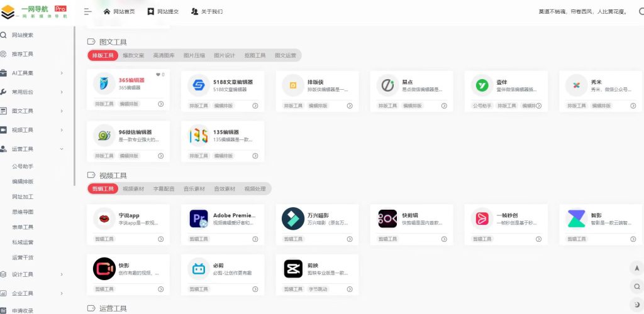Viewport: 644px width, 314px height.
Task: Toggle the sidebar collapse hamburger icon
Action: 87,11
